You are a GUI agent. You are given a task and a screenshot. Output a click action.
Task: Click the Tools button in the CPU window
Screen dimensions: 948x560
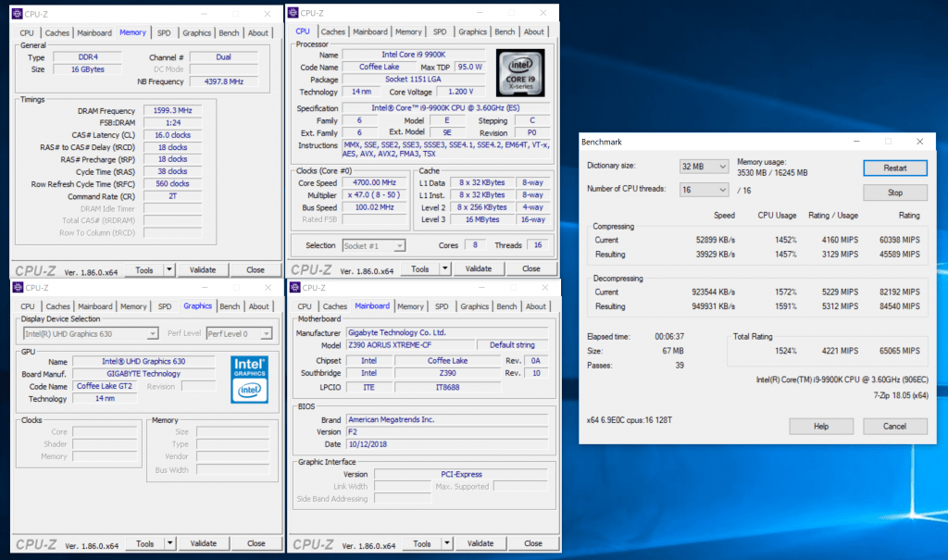(x=419, y=268)
